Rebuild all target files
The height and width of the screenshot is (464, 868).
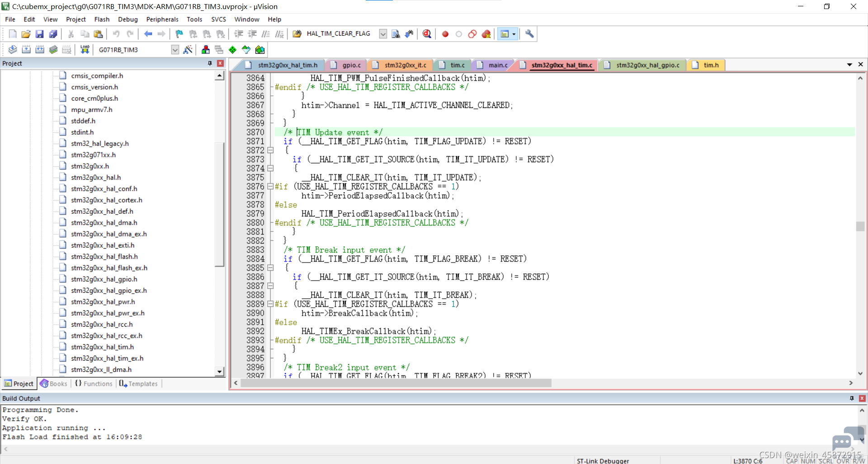point(40,50)
